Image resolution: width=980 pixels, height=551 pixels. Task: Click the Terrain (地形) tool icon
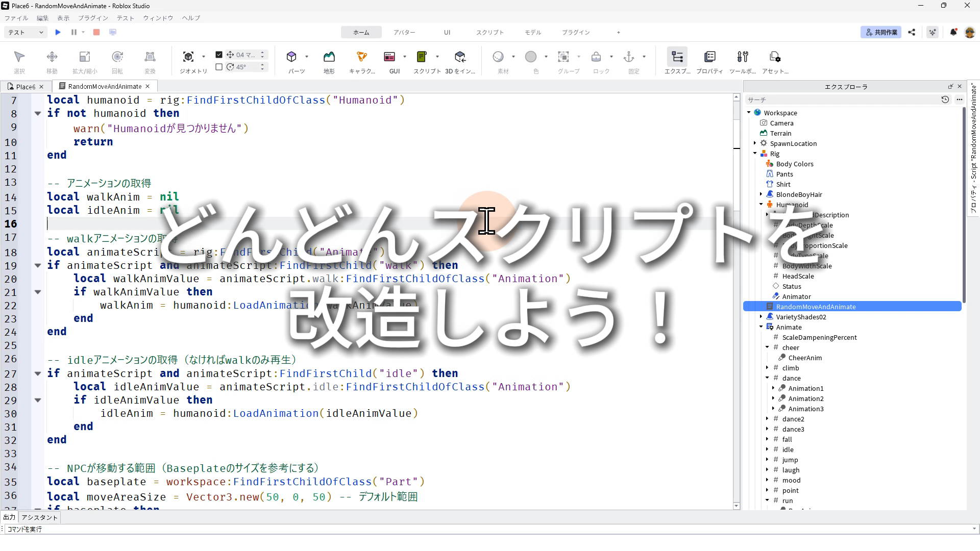(329, 57)
